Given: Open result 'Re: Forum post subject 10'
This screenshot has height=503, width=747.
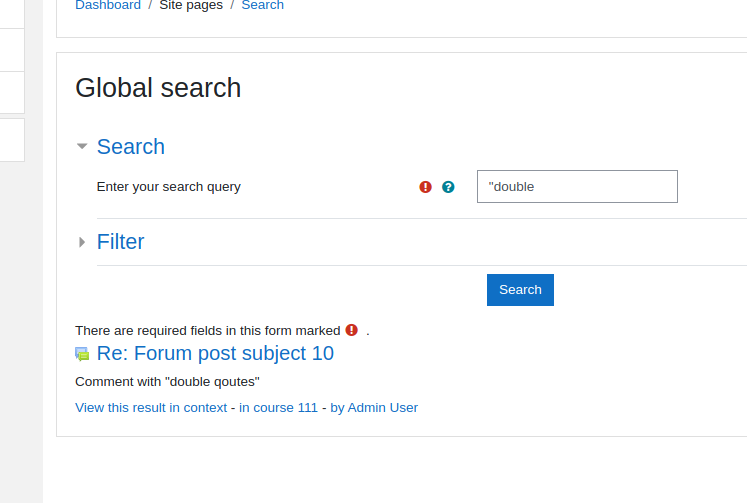Looking at the screenshot, I should click(215, 353).
